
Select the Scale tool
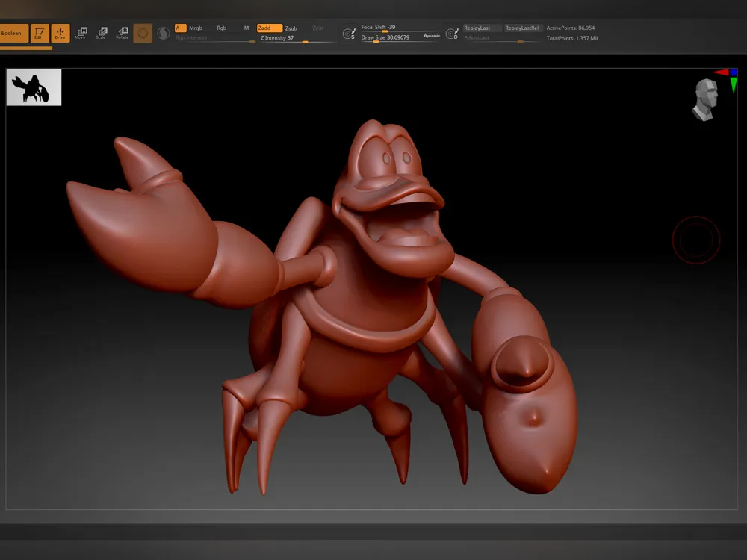pos(102,33)
